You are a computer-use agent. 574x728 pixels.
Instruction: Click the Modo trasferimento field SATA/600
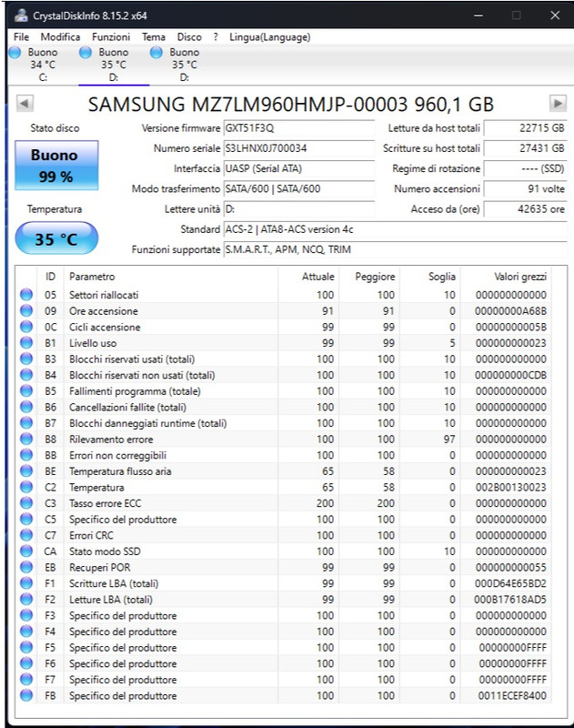(299, 188)
